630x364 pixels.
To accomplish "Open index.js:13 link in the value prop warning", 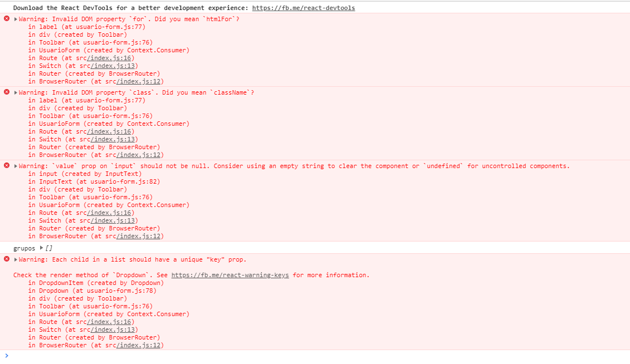I will click(x=113, y=220).
